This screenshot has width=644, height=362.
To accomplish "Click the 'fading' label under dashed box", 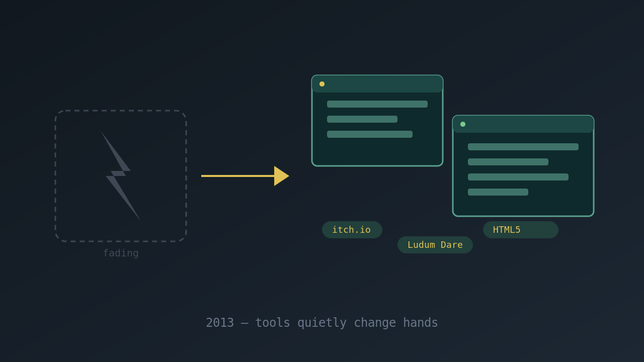I will click(x=121, y=253).
